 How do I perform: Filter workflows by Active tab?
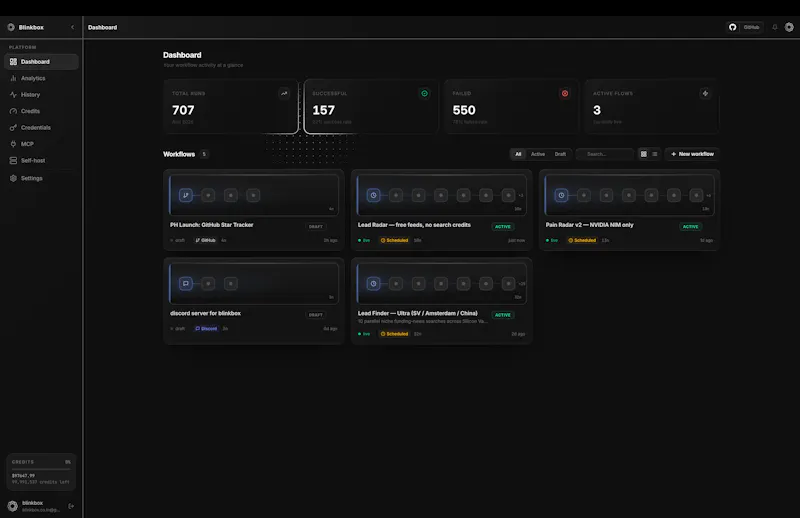click(538, 154)
